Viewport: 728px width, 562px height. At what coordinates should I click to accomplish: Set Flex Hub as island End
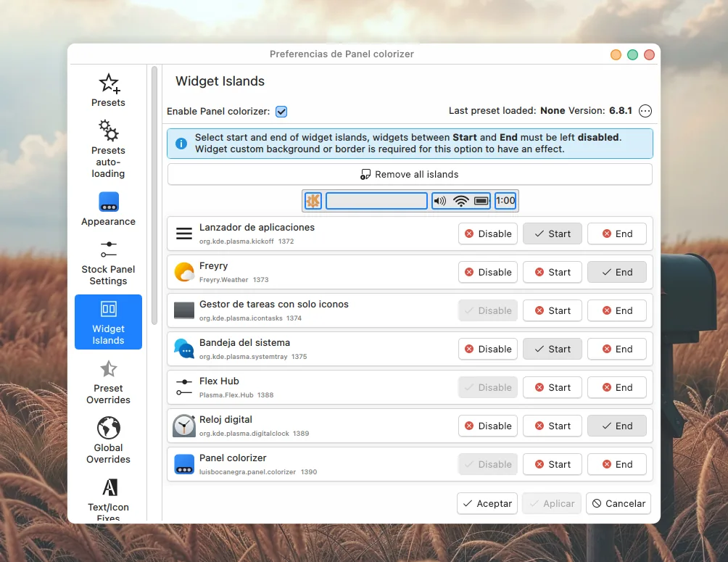[x=616, y=387]
